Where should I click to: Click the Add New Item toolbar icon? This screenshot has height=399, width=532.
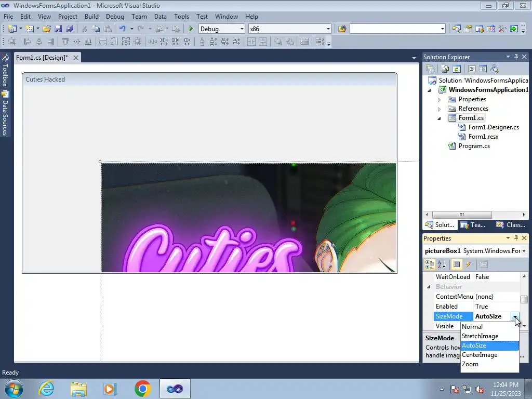tap(30, 29)
